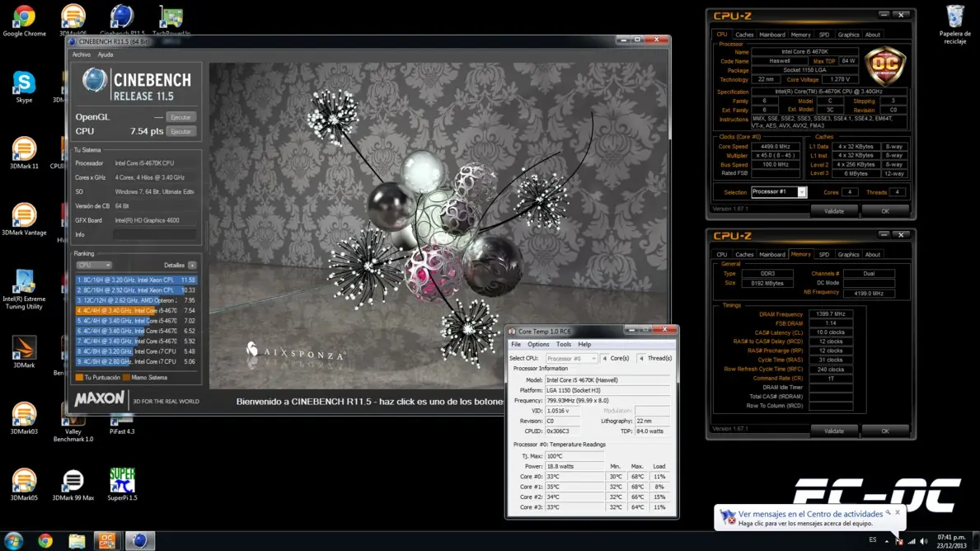
Task: Open 3DMark03 desktop icon
Action: (x=24, y=418)
